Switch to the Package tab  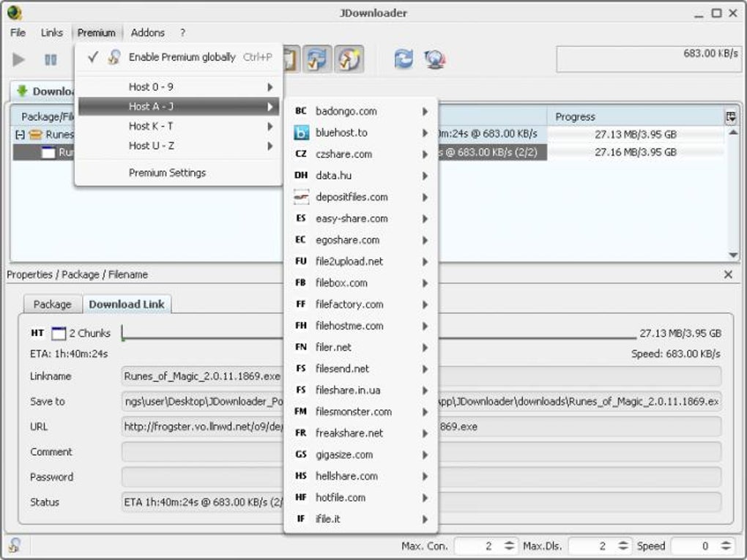53,305
